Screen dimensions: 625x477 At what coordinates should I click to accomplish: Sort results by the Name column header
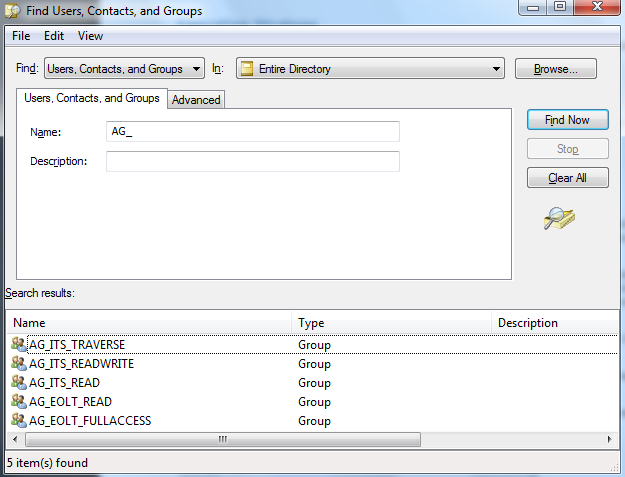tap(149, 323)
